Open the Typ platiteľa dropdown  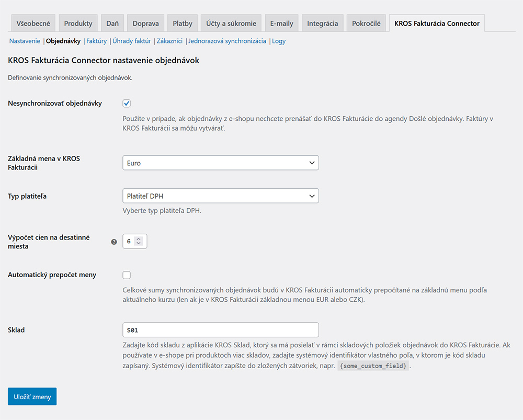point(221,196)
